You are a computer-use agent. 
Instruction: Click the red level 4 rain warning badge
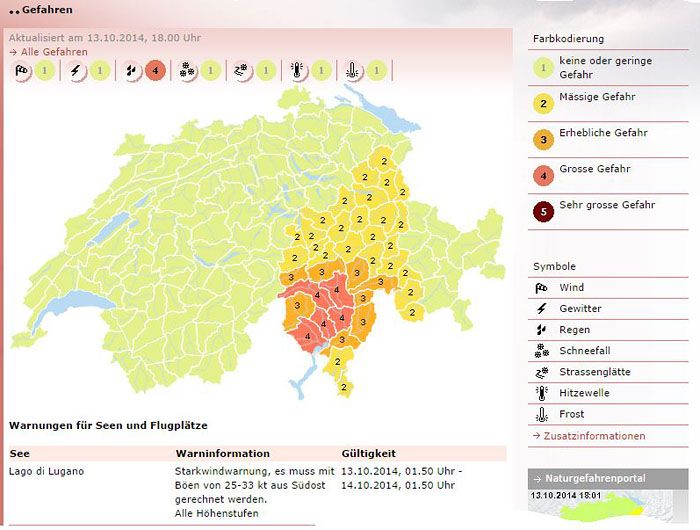pyautogui.click(x=154, y=71)
